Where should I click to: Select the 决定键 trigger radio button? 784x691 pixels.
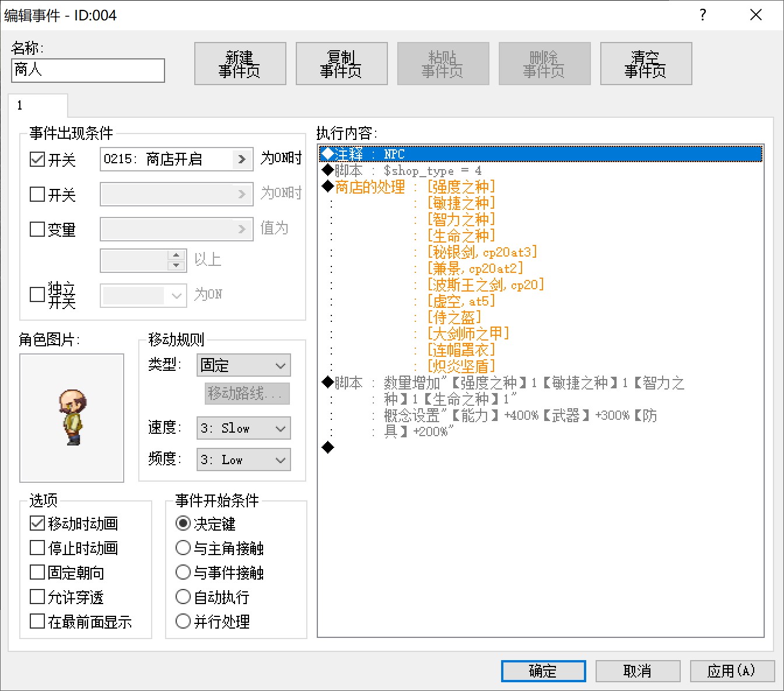[183, 524]
